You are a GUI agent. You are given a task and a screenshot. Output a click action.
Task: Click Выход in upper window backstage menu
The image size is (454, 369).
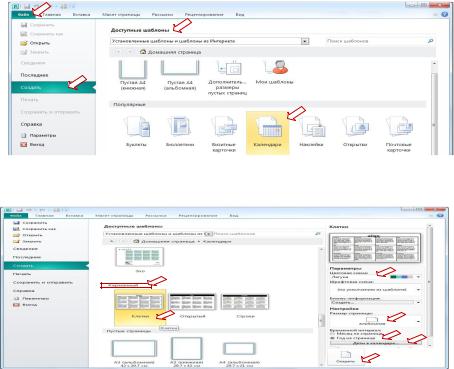32,144
